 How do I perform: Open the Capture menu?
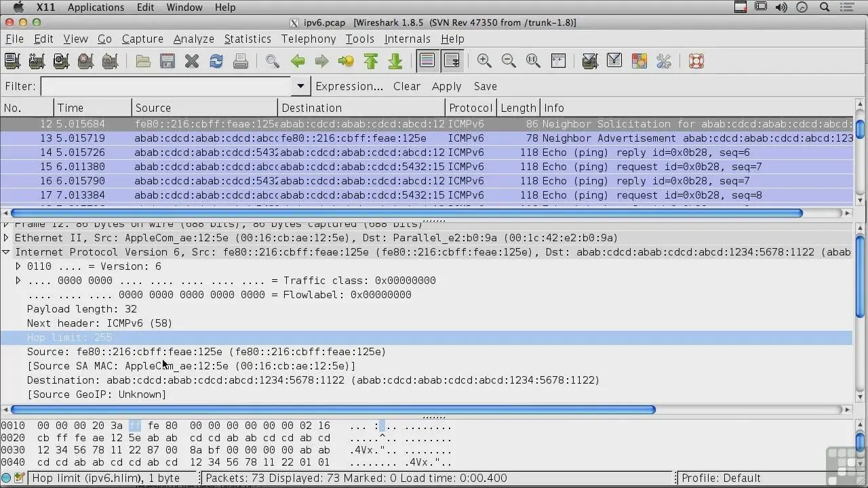point(142,39)
